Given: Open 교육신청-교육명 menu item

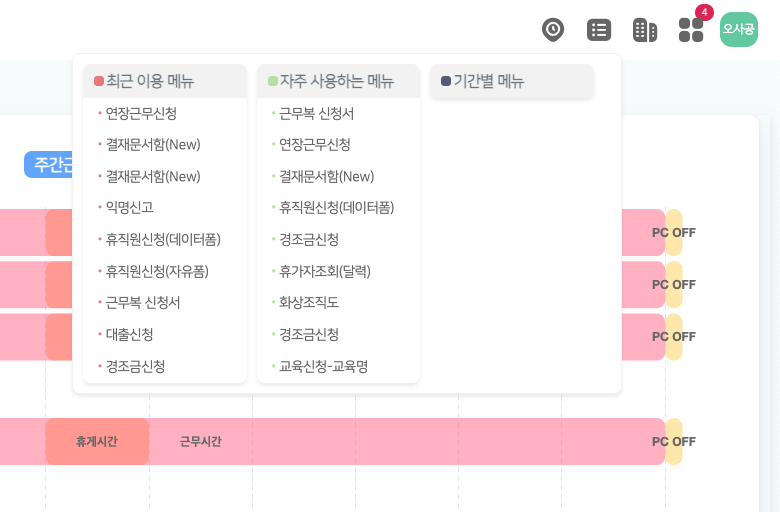Looking at the screenshot, I should click(323, 366).
